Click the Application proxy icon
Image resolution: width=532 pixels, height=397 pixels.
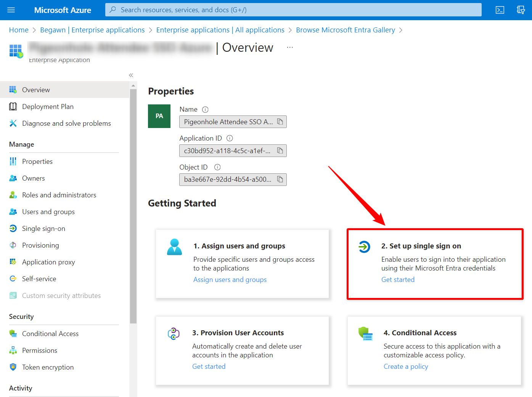[x=13, y=262]
